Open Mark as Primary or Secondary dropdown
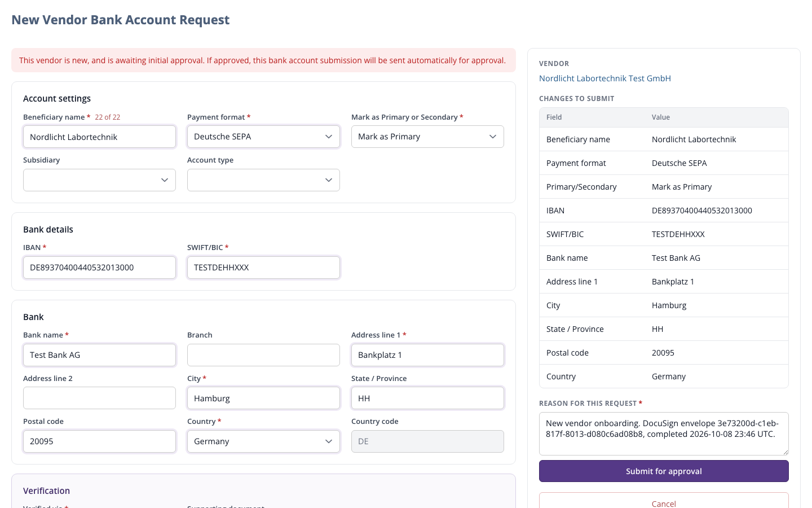The height and width of the screenshot is (508, 812). (427, 137)
